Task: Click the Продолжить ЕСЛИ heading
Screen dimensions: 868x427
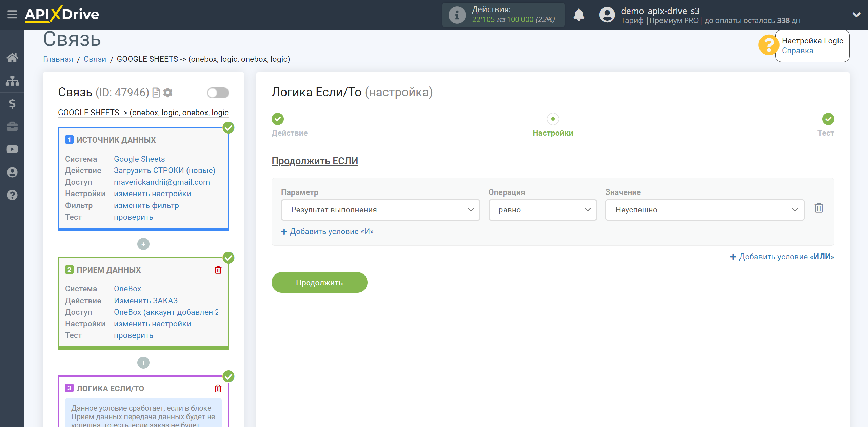Action: 315,161
